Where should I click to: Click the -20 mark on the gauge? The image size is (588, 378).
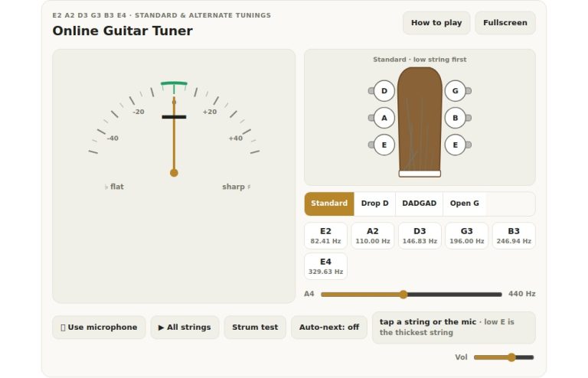click(x=139, y=112)
